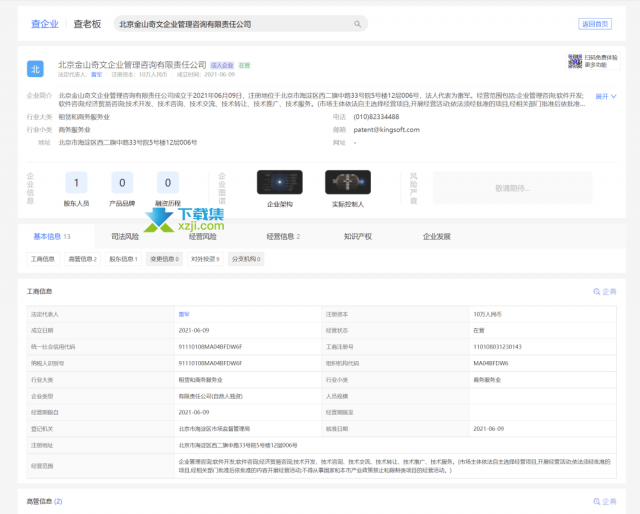Screen dimensions: 640x514
Task: Click the blue 北 company logo icon
Action: click(x=35, y=69)
